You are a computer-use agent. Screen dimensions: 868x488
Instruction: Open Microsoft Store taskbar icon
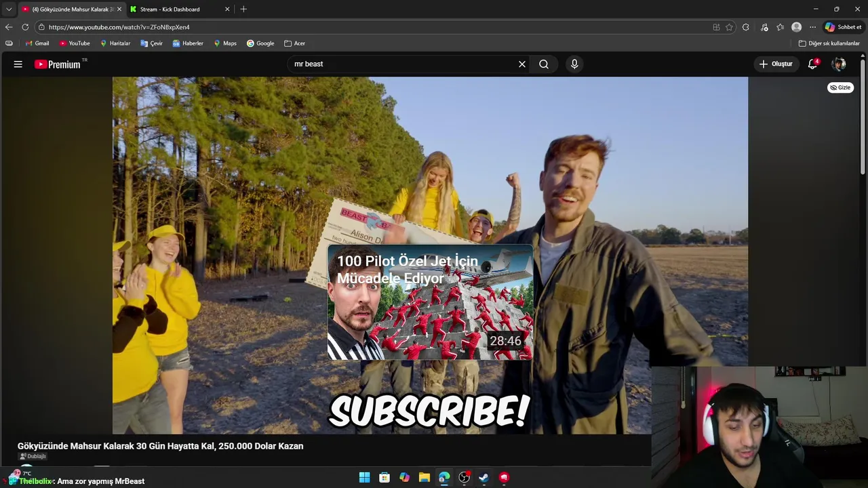tap(384, 478)
